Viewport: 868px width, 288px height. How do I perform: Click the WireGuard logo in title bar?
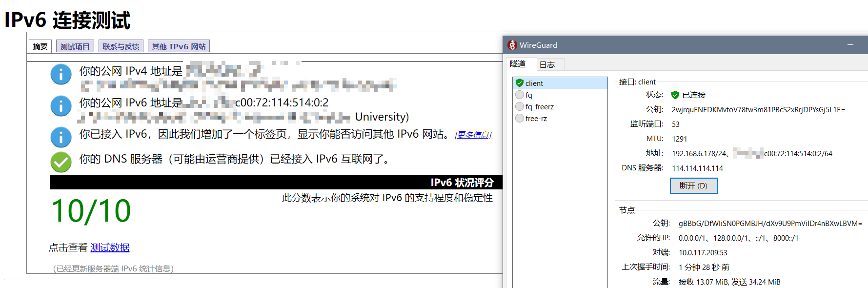tap(512, 45)
